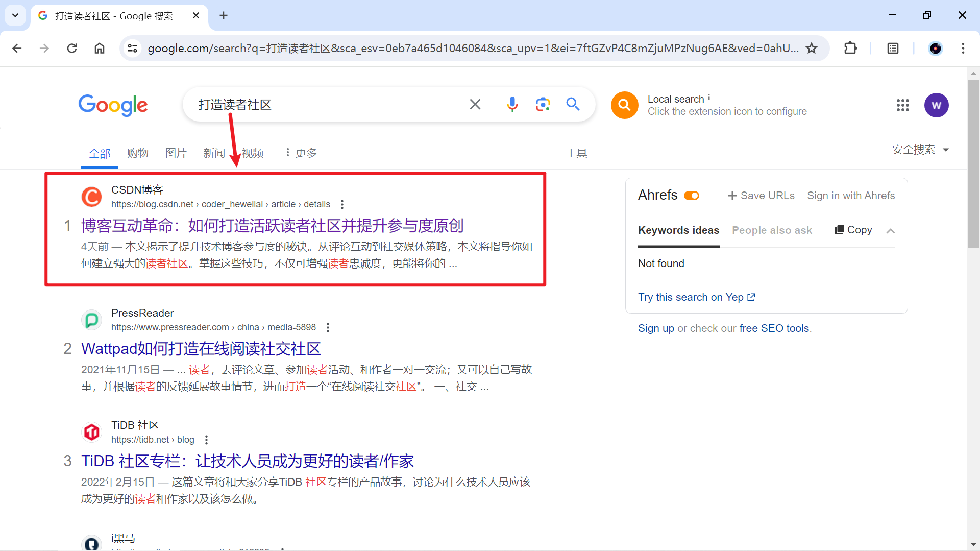The height and width of the screenshot is (551, 980).
Task: Open the tab search dropdown arrow
Action: 15,15
